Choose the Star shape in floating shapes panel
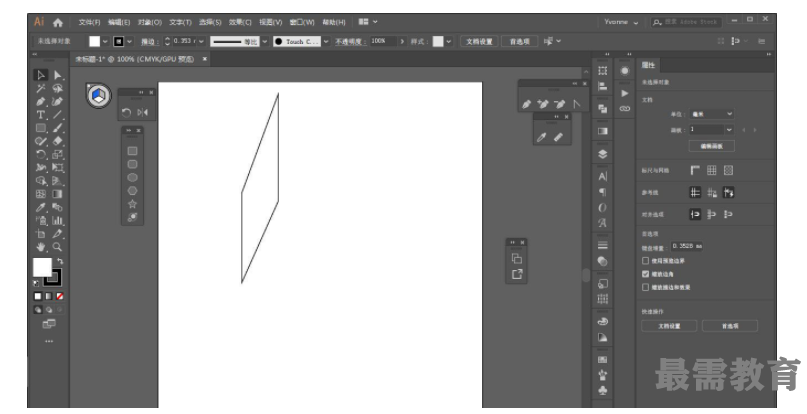 click(132, 204)
